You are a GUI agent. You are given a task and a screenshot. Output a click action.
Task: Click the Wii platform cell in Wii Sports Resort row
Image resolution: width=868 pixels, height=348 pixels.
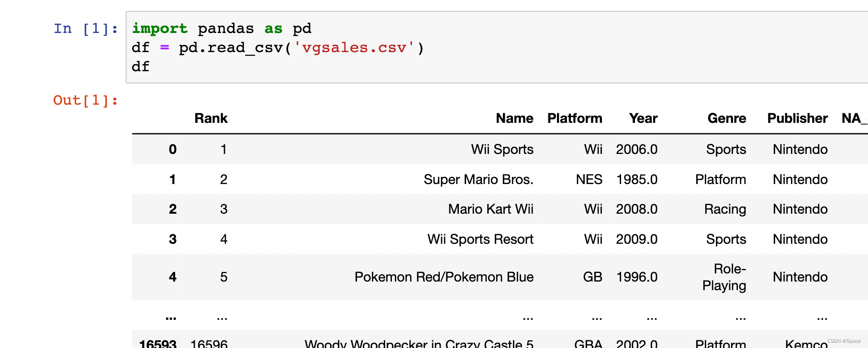coord(593,239)
